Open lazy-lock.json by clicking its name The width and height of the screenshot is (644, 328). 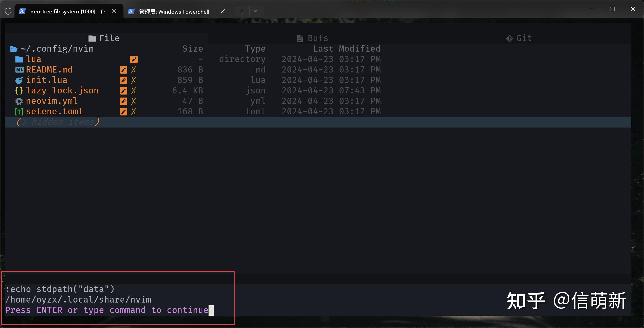62,91
